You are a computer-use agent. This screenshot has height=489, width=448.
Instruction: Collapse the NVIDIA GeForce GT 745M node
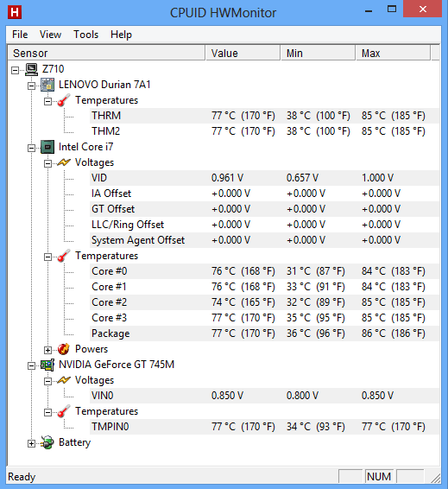31,365
